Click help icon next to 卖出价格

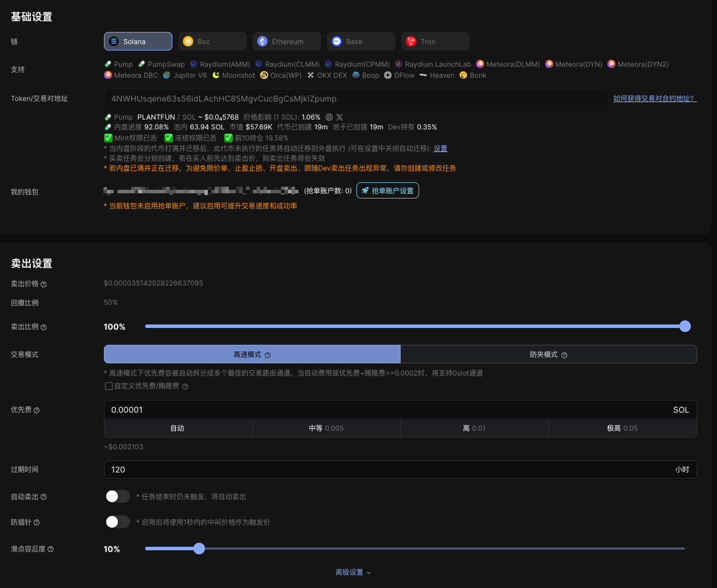[44, 284]
